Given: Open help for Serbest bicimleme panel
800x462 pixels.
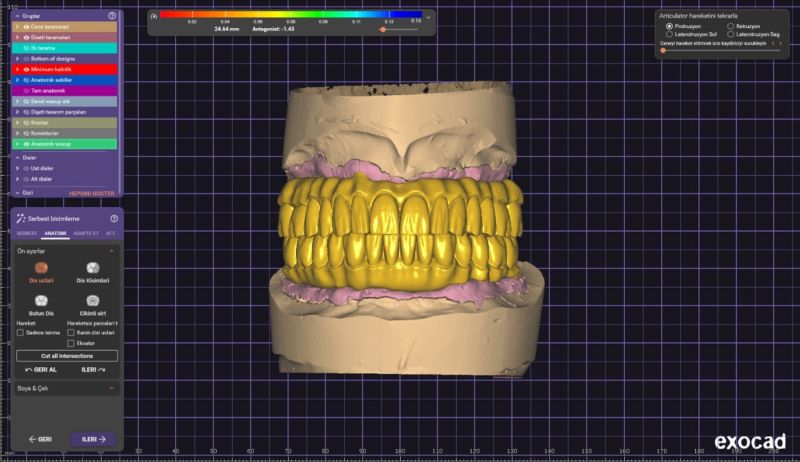Looking at the screenshot, I should click(x=112, y=217).
